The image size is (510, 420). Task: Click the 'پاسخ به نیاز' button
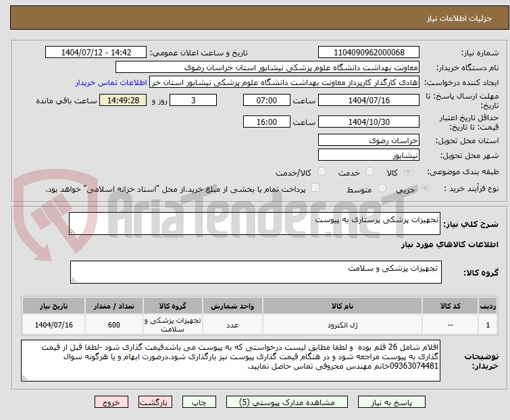click(392, 402)
